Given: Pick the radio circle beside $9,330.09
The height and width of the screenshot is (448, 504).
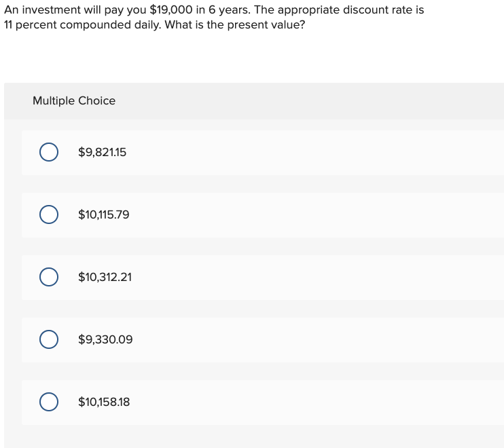Looking at the screenshot, I should (48, 339).
